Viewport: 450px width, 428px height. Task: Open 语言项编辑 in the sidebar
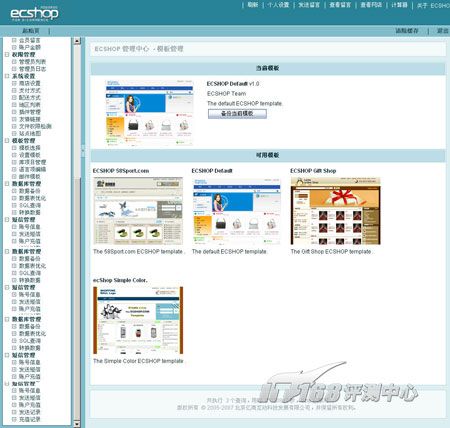click(x=32, y=169)
